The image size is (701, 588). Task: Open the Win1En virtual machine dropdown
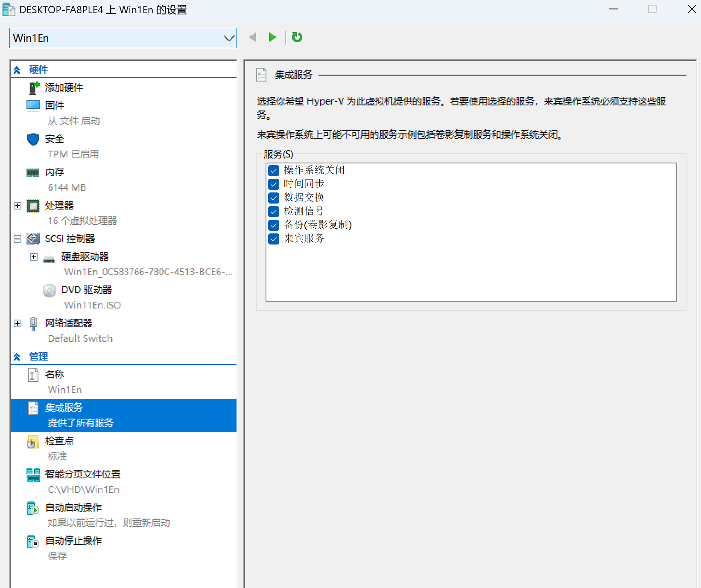(123, 38)
